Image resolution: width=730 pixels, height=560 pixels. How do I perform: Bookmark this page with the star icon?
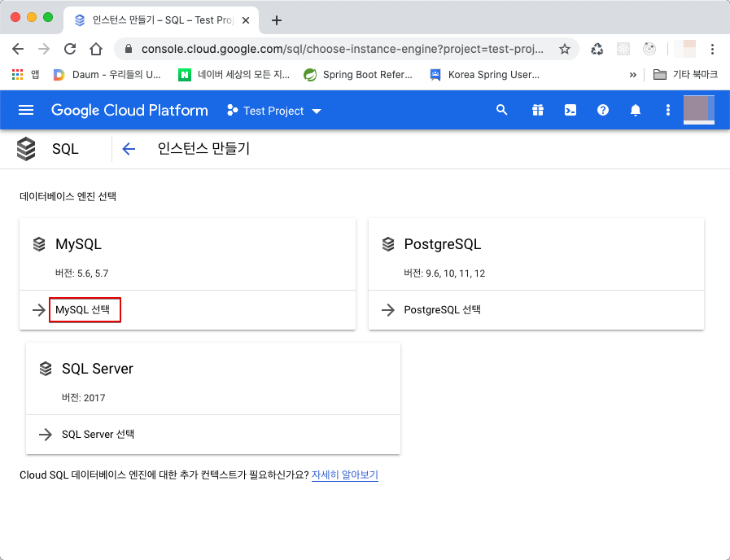565,49
